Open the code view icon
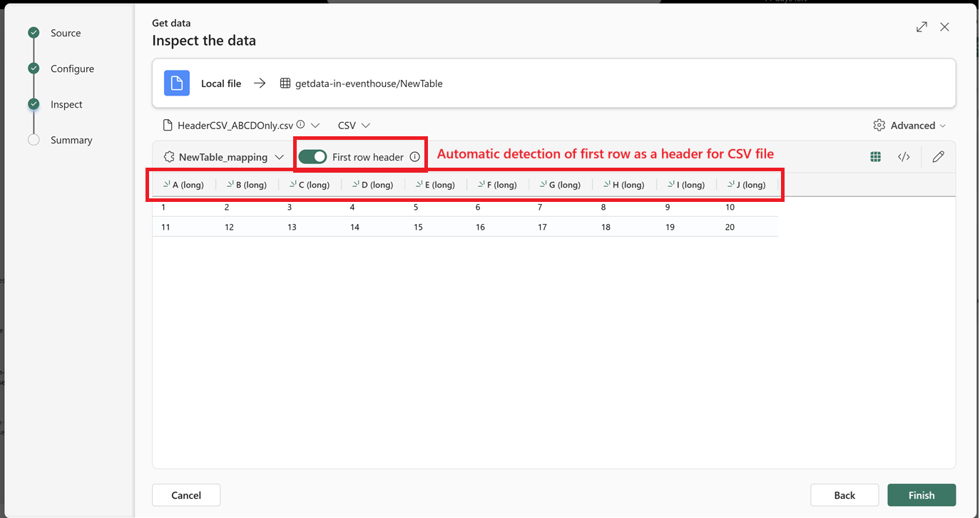The height and width of the screenshot is (518, 980). coord(904,157)
